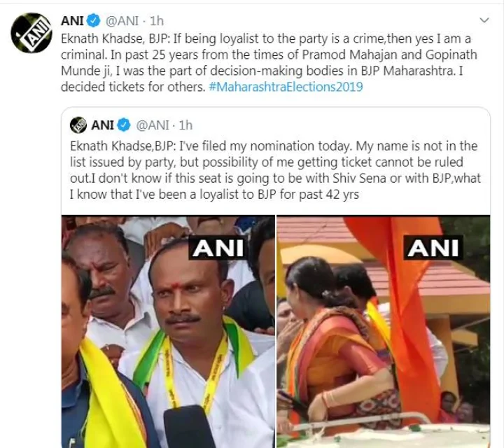This screenshot has width=504, height=448.
Task: Open right photo of woman near saffron flag
Action: pos(383,331)
